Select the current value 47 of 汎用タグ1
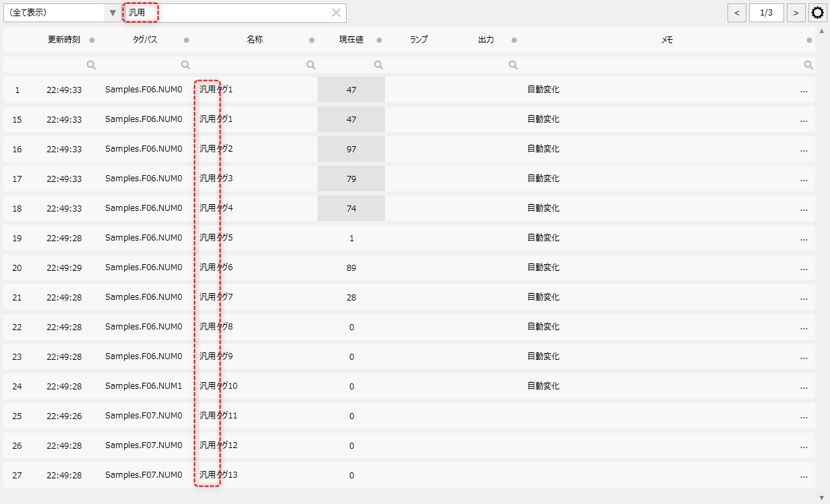 pyautogui.click(x=351, y=88)
